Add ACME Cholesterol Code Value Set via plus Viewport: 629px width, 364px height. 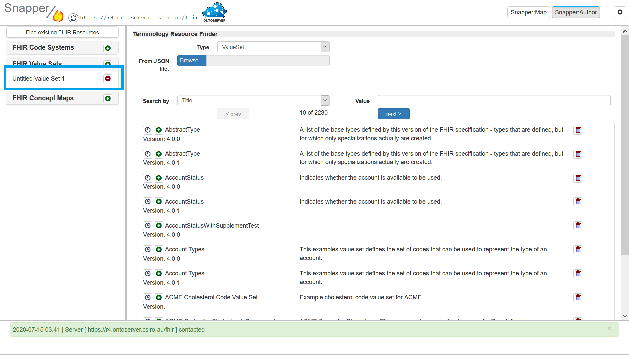(x=159, y=298)
